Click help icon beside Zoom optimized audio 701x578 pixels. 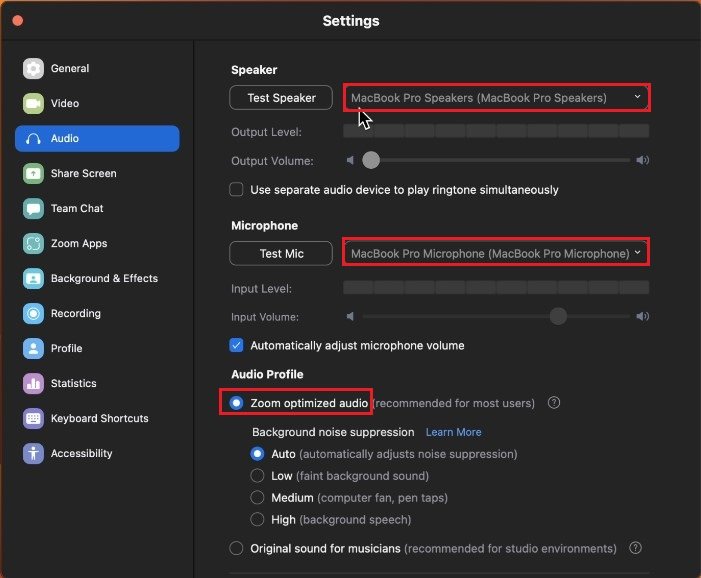pyautogui.click(x=553, y=403)
